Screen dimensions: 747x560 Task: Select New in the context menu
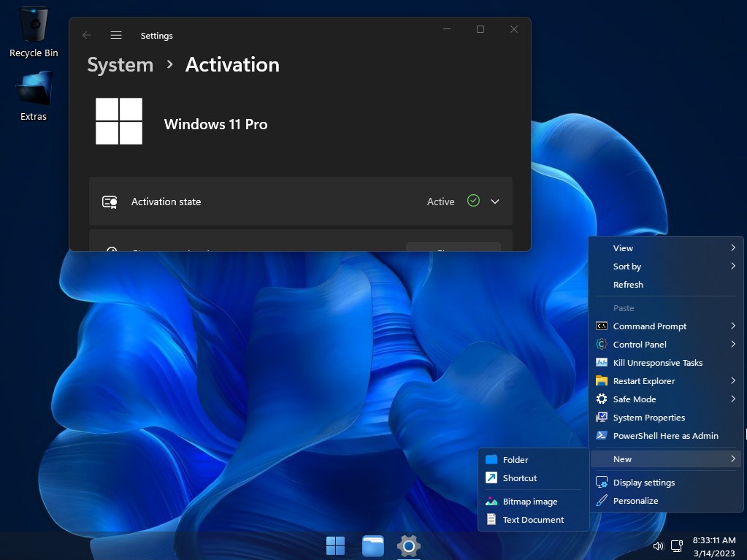[x=665, y=459]
